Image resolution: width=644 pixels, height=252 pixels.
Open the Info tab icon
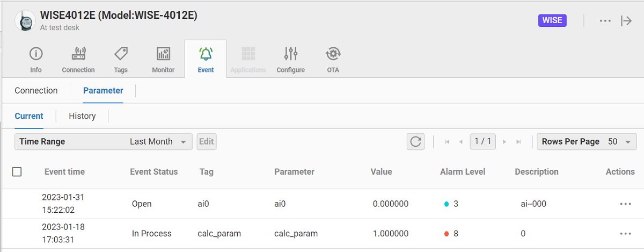pyautogui.click(x=36, y=54)
